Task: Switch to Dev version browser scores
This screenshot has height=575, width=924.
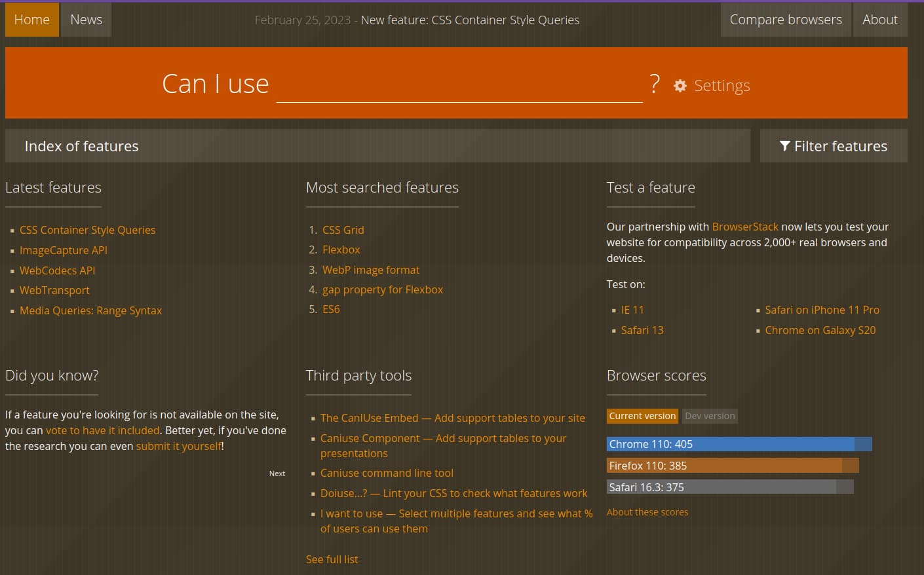Action: (x=710, y=416)
